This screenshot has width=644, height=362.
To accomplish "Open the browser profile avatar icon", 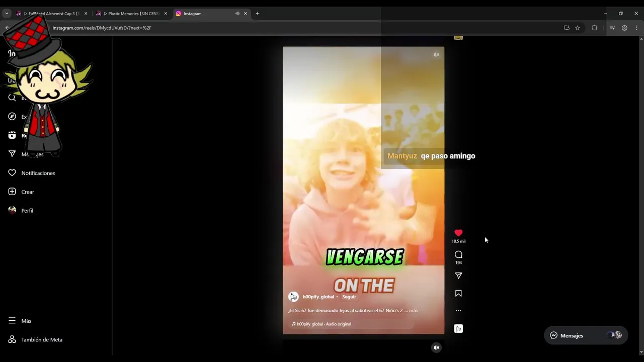I will point(624,28).
